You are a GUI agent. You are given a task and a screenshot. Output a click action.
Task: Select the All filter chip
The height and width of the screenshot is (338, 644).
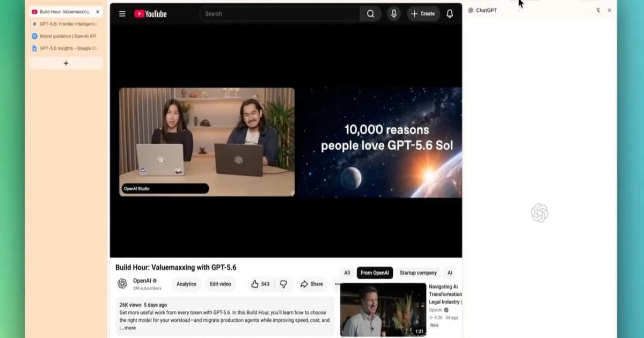coord(347,273)
